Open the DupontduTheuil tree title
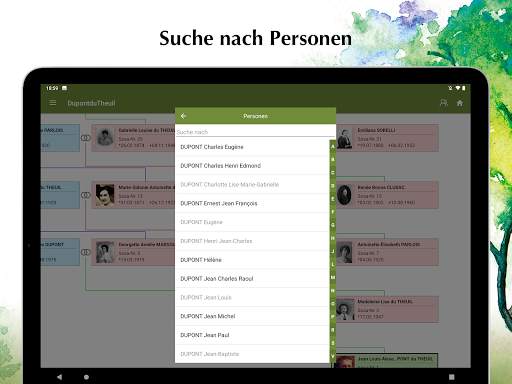 (91, 103)
